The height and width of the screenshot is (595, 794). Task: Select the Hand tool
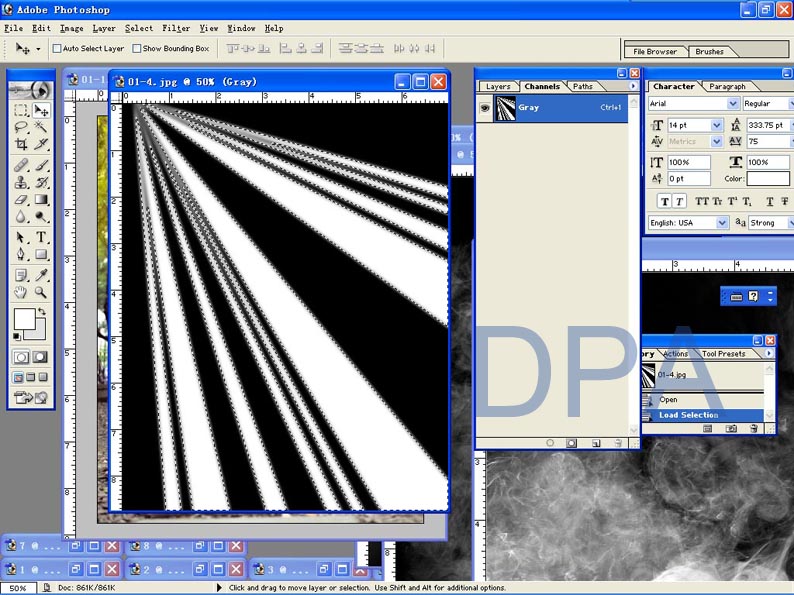21,292
